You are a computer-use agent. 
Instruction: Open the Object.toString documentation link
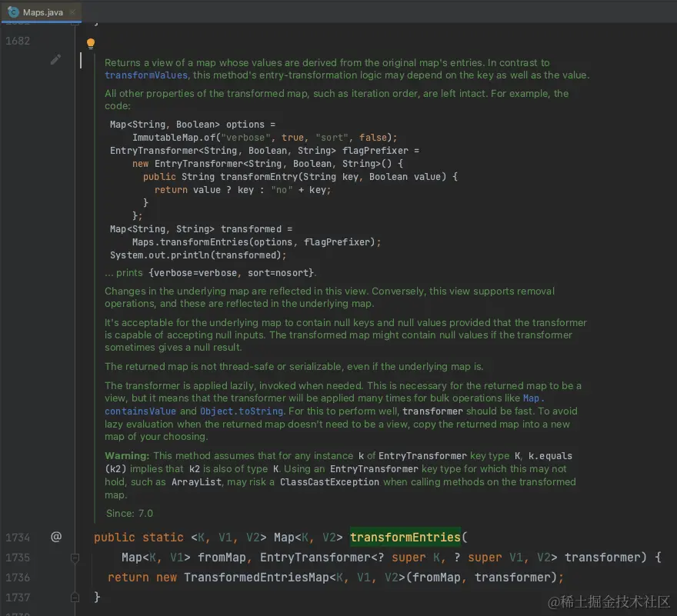point(242,411)
